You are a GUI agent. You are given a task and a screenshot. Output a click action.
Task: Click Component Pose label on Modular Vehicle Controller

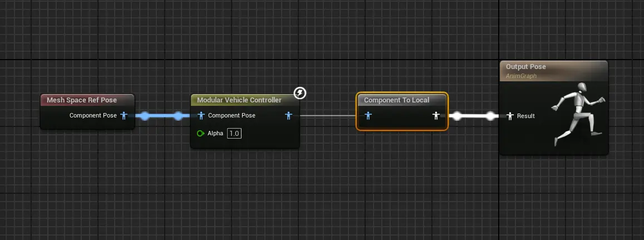click(232, 115)
